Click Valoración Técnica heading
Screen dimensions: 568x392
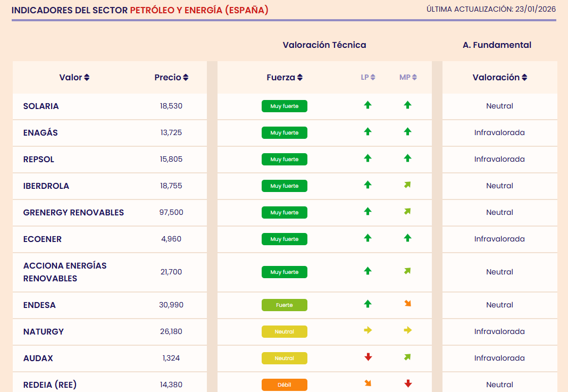click(x=324, y=45)
